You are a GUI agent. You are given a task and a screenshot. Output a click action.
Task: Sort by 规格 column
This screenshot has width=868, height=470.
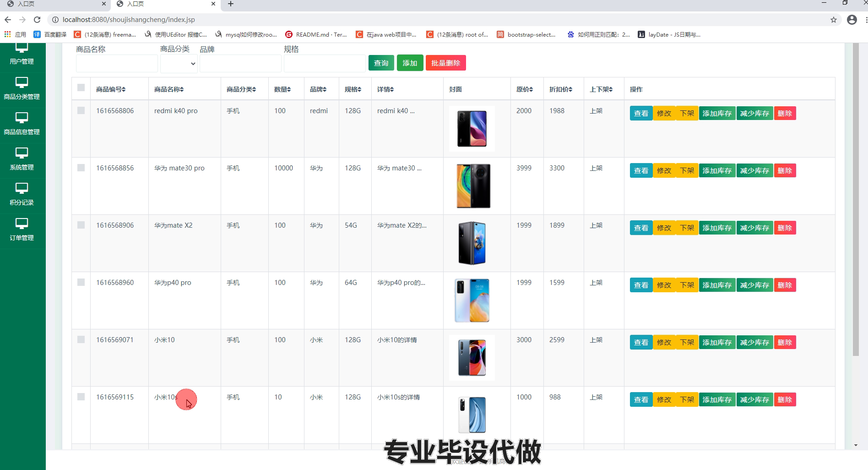(x=353, y=89)
